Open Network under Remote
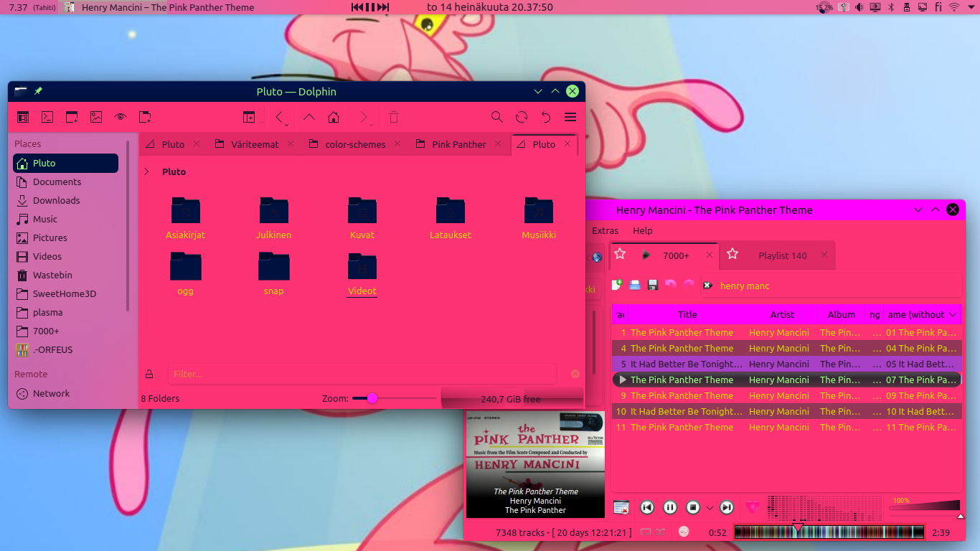The image size is (980, 551). [x=65, y=393]
